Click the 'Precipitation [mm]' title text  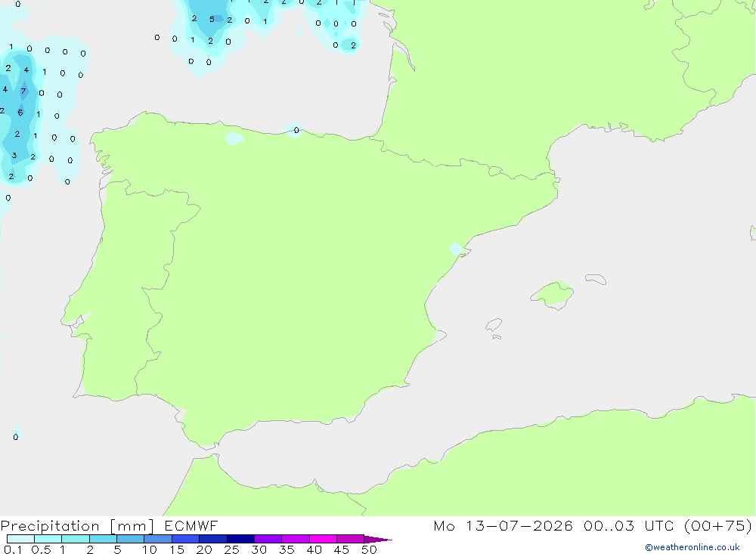[x=77, y=526]
